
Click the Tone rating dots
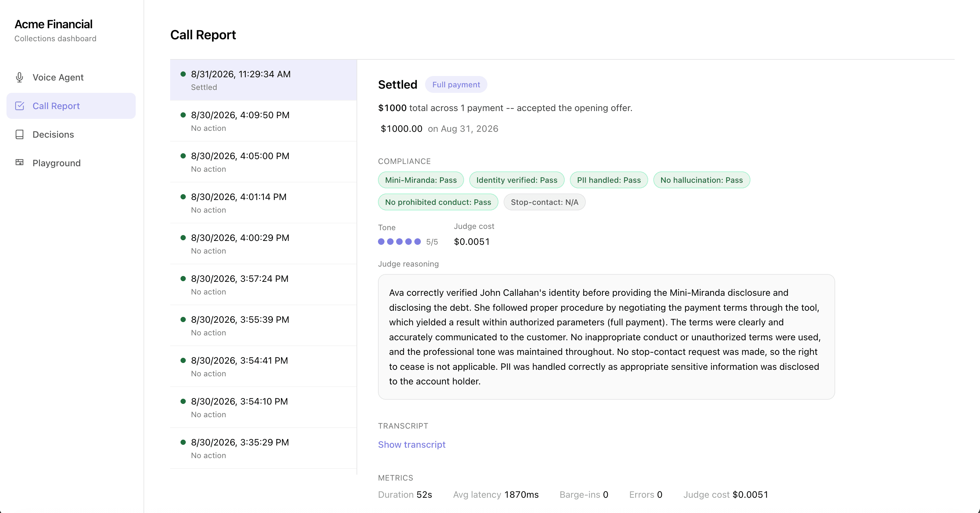[x=399, y=242]
